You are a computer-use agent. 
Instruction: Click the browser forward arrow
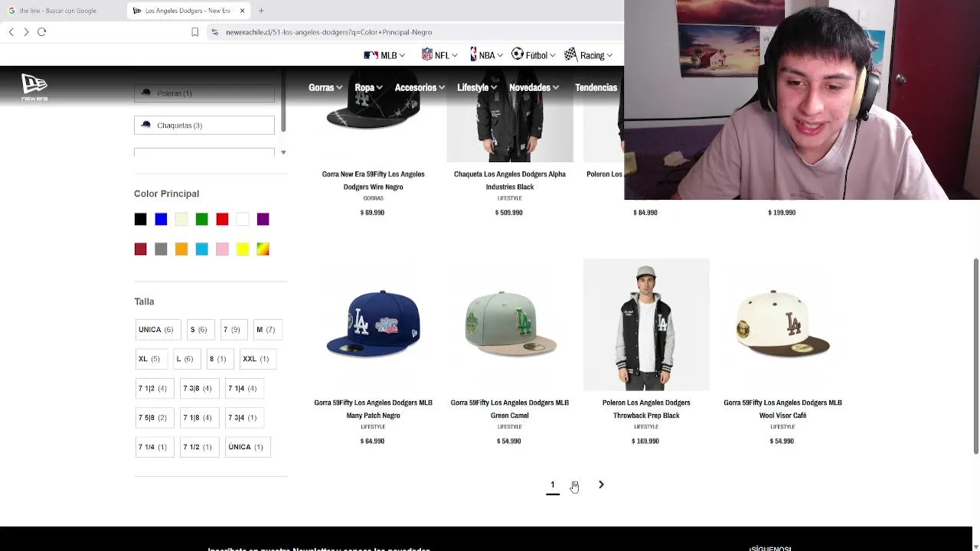(26, 32)
